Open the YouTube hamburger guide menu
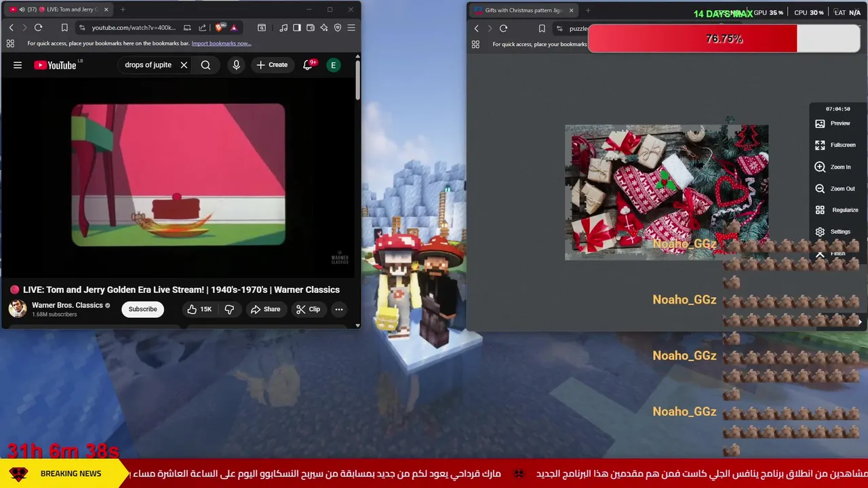The image size is (868, 488). click(18, 65)
